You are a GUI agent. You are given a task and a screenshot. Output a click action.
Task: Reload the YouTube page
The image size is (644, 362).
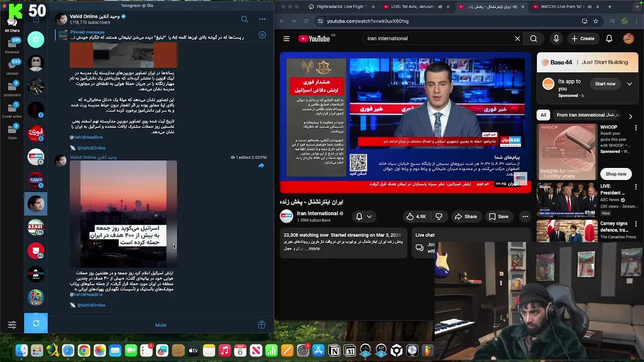305,21
